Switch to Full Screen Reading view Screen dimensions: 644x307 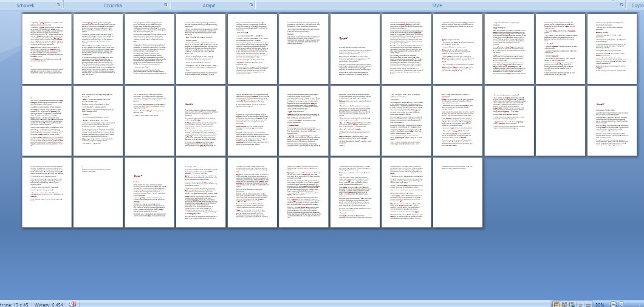(564, 303)
